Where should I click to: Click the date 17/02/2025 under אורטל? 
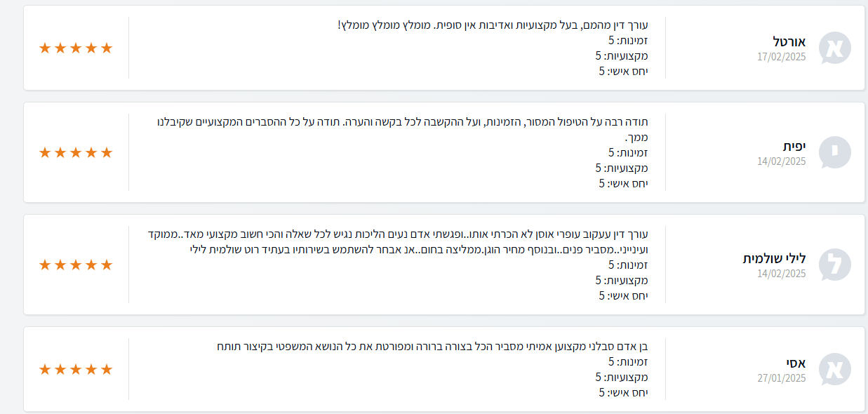[781, 57]
